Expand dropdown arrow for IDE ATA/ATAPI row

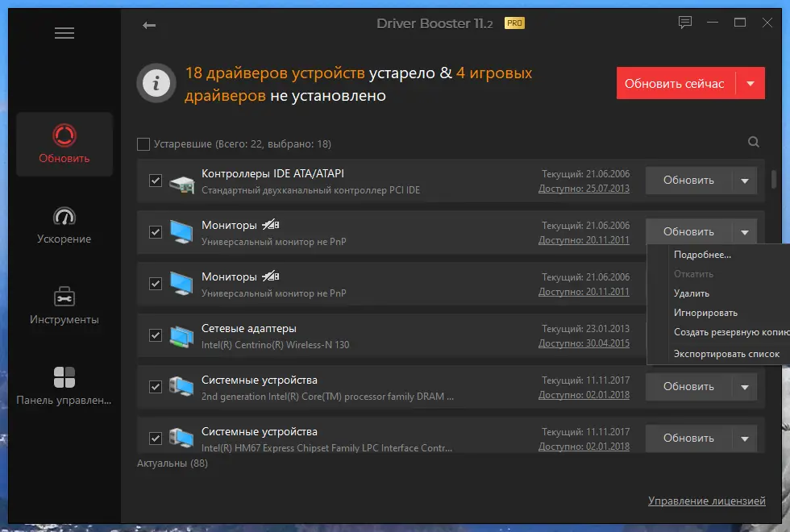click(745, 181)
